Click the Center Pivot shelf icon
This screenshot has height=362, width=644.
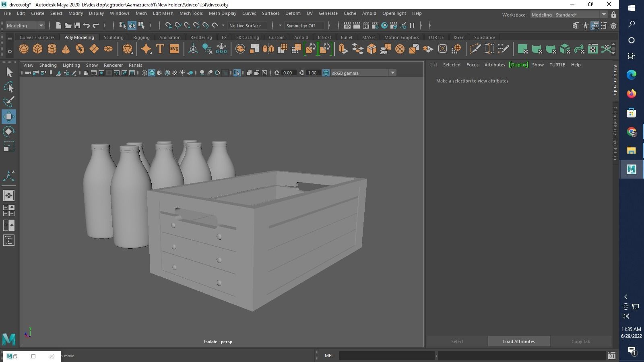click(193, 49)
